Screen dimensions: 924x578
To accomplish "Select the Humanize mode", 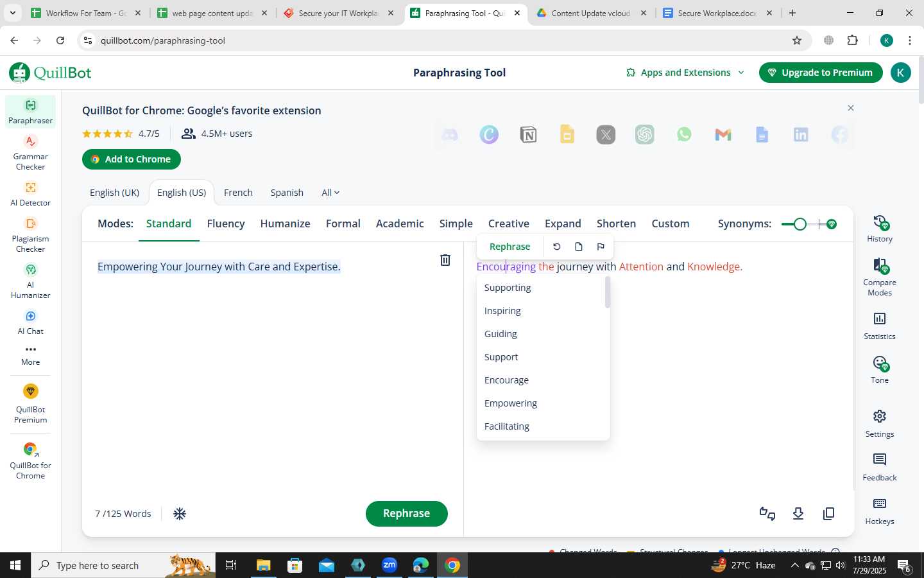I will point(285,223).
